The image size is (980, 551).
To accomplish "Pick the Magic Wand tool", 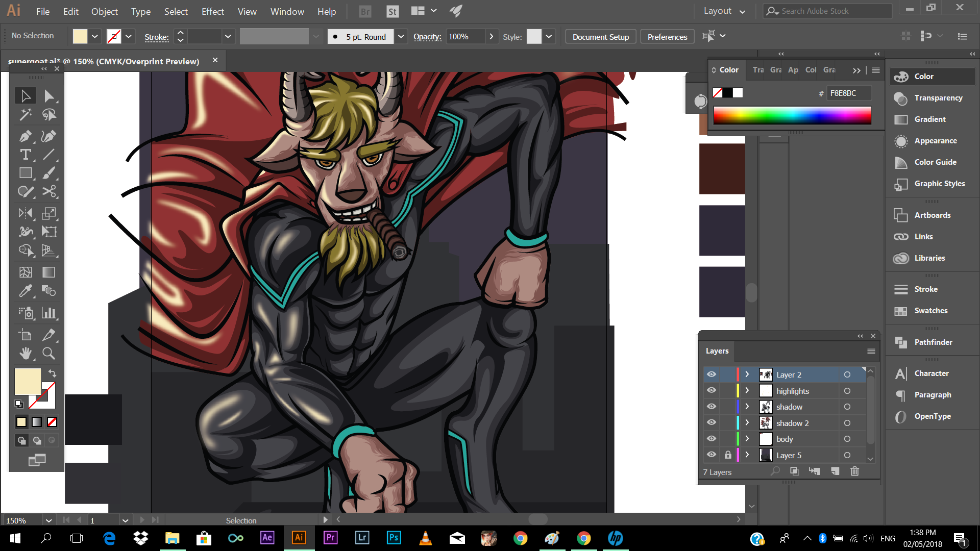I will [25, 115].
